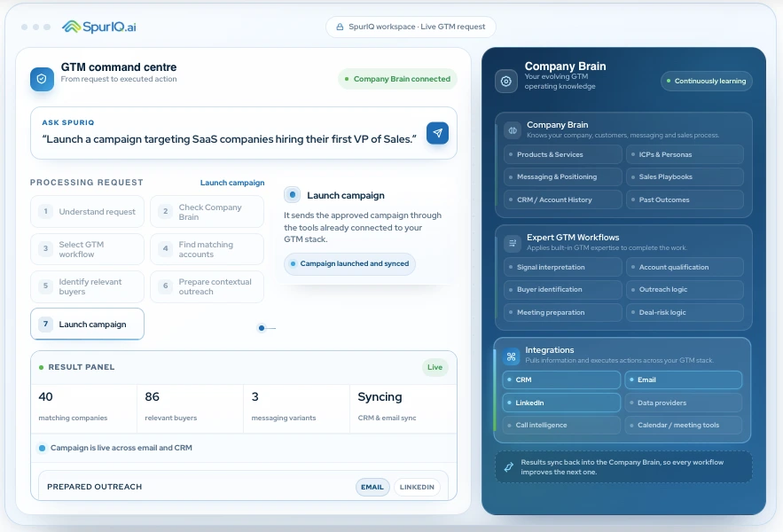Click the Live badge in the Result Panel
The width and height of the screenshot is (783, 532).
[435, 367]
